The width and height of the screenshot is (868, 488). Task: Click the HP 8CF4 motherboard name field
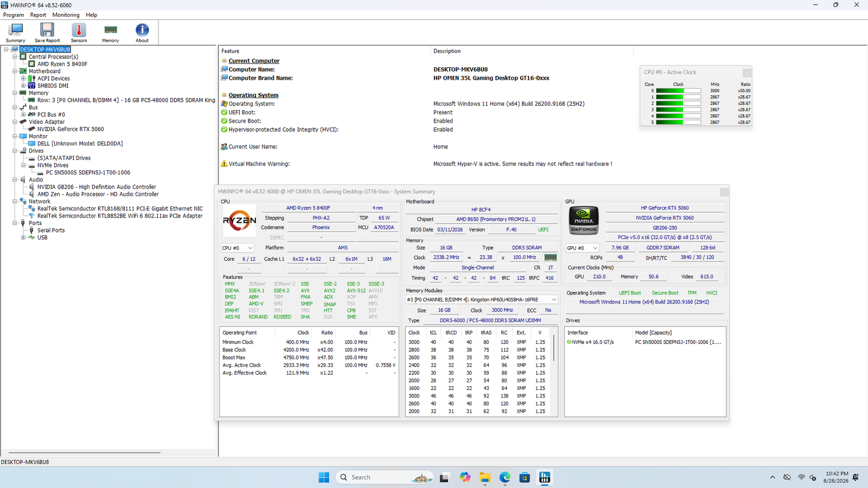tap(481, 210)
